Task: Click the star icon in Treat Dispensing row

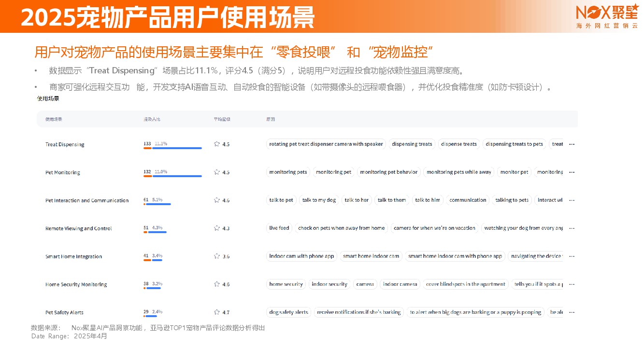Action: point(217,144)
